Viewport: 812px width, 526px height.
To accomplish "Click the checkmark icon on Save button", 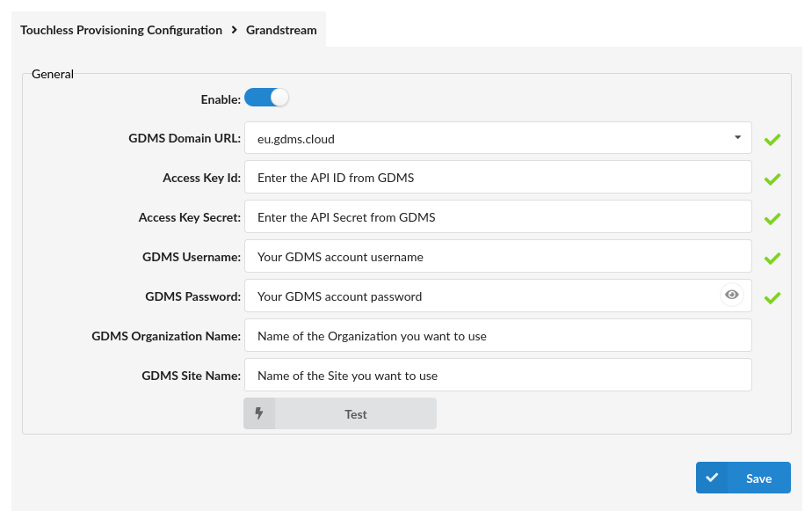I will tap(712, 478).
